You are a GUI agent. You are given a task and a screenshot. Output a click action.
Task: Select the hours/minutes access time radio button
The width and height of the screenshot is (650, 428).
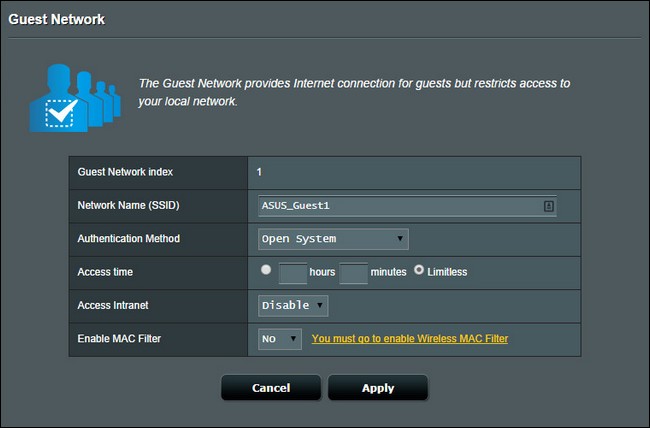(x=266, y=270)
